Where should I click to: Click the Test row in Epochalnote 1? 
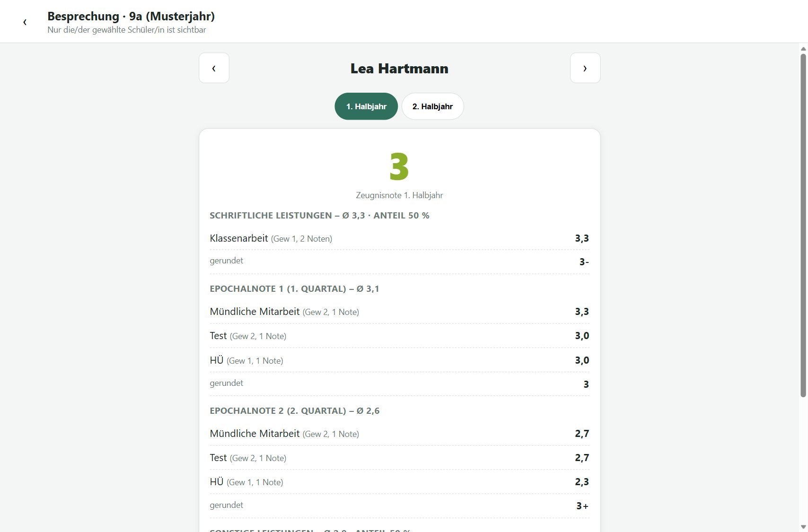click(400, 336)
